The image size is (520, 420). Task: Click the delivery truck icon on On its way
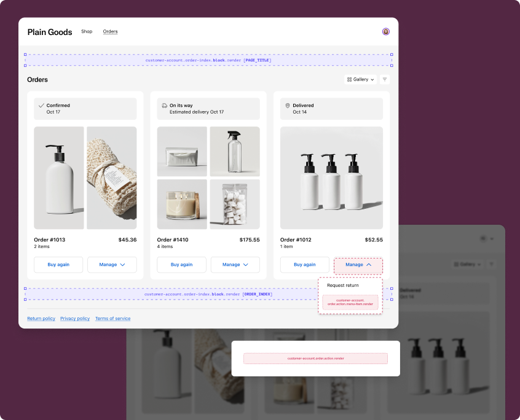click(x=165, y=106)
